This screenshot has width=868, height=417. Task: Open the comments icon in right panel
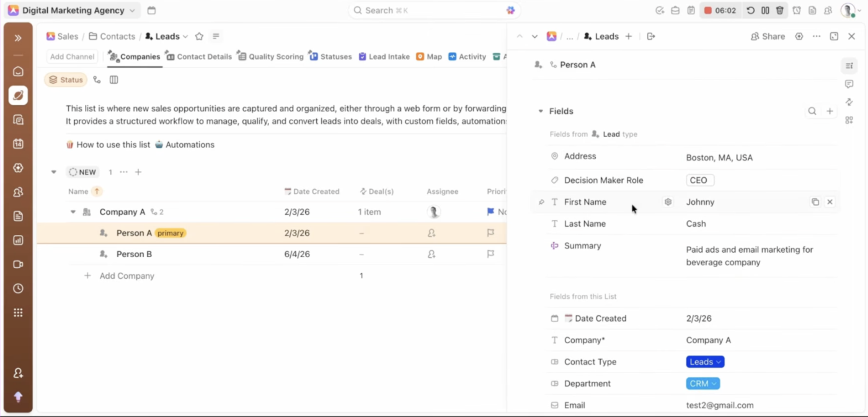[x=849, y=84]
